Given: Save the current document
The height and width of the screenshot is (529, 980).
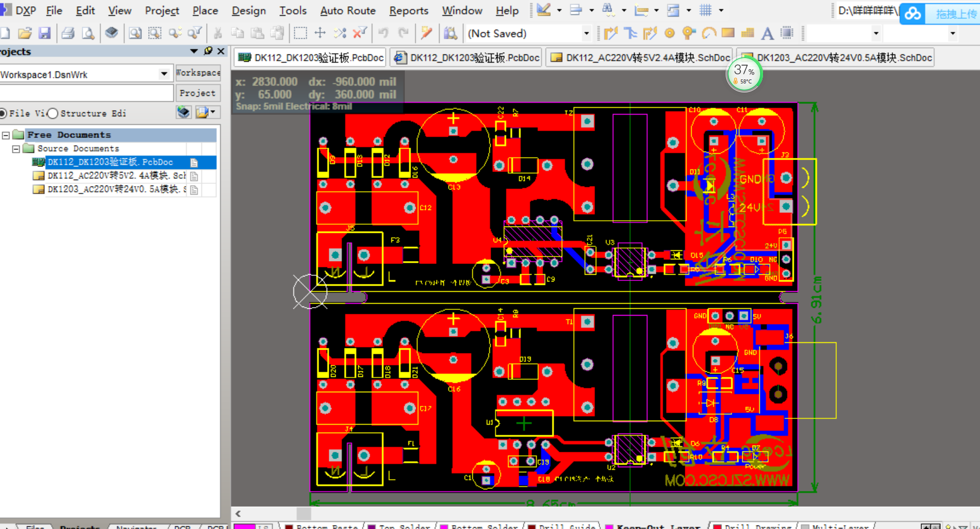Looking at the screenshot, I should [44, 33].
